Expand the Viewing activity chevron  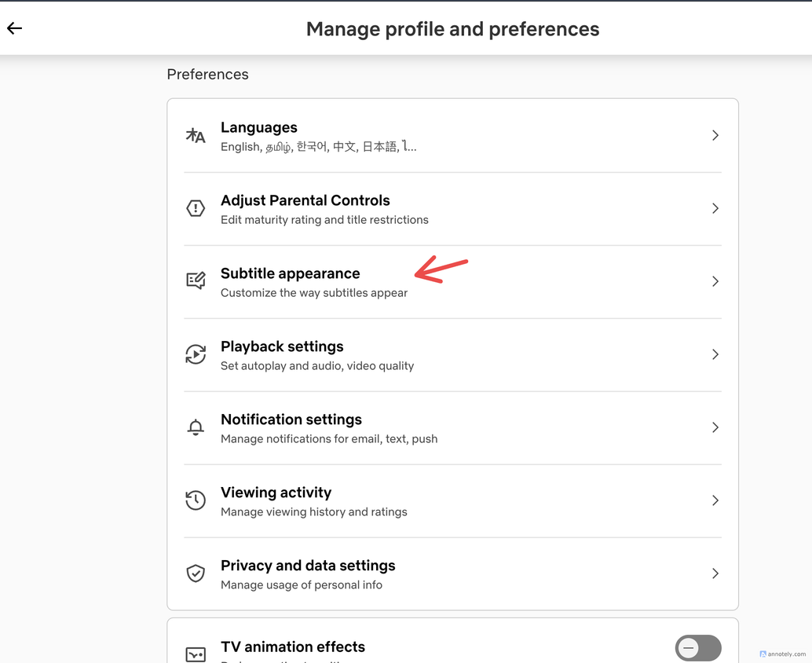(715, 500)
